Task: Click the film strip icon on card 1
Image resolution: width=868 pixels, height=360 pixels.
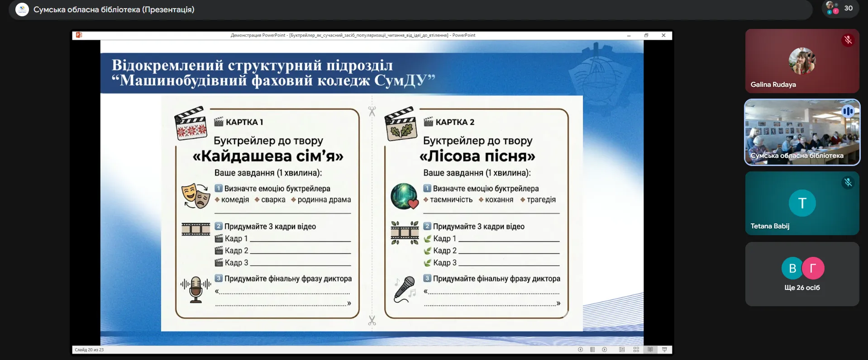Action: [196, 229]
